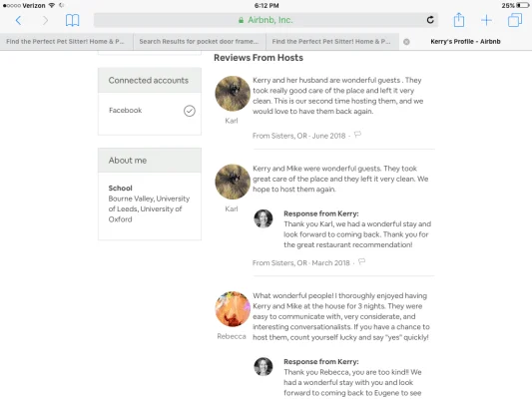Reload the page with refresh icon

(430, 20)
